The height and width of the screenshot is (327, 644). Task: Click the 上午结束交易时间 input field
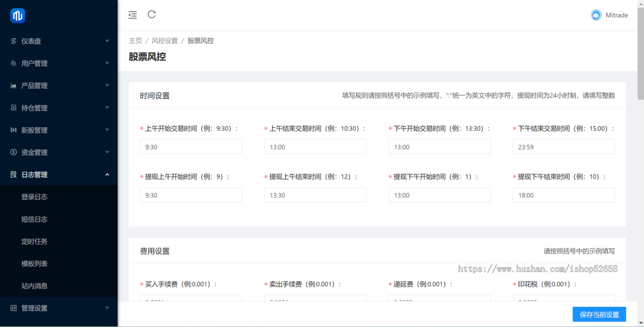pyautogui.click(x=316, y=147)
